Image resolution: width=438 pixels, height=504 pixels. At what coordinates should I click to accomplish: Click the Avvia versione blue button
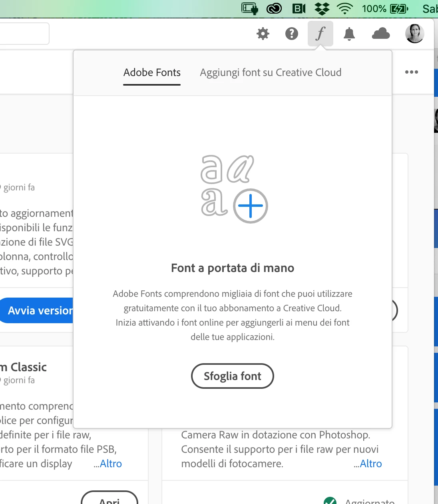pyautogui.click(x=37, y=310)
